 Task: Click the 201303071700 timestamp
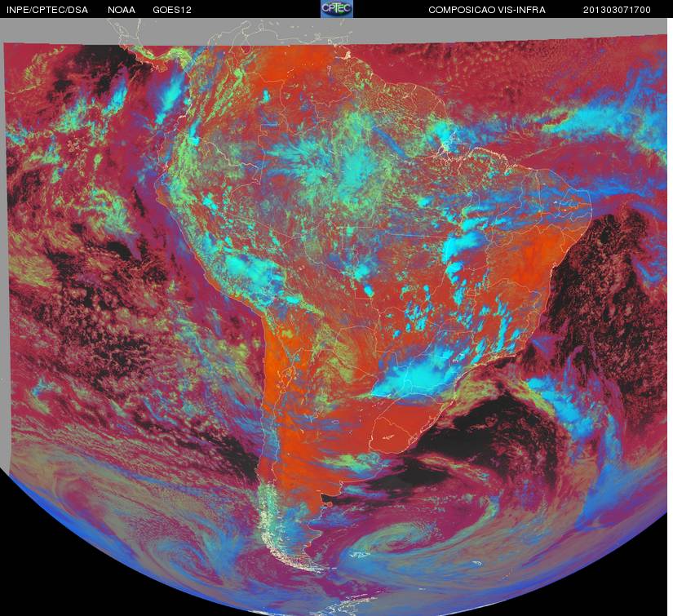[x=617, y=10]
